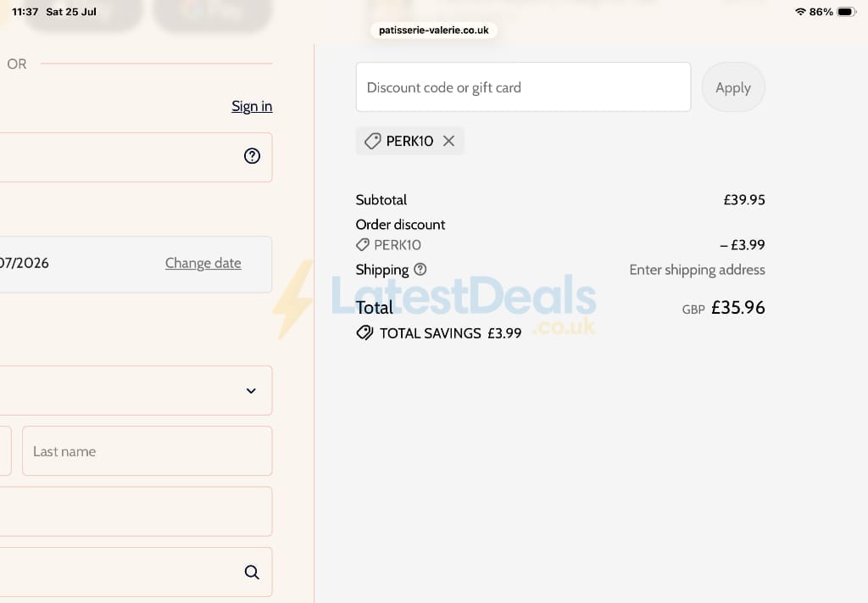Tap the patisserie-valerie.co.uk address pill
Screen dimensions: 868x603
pos(433,30)
